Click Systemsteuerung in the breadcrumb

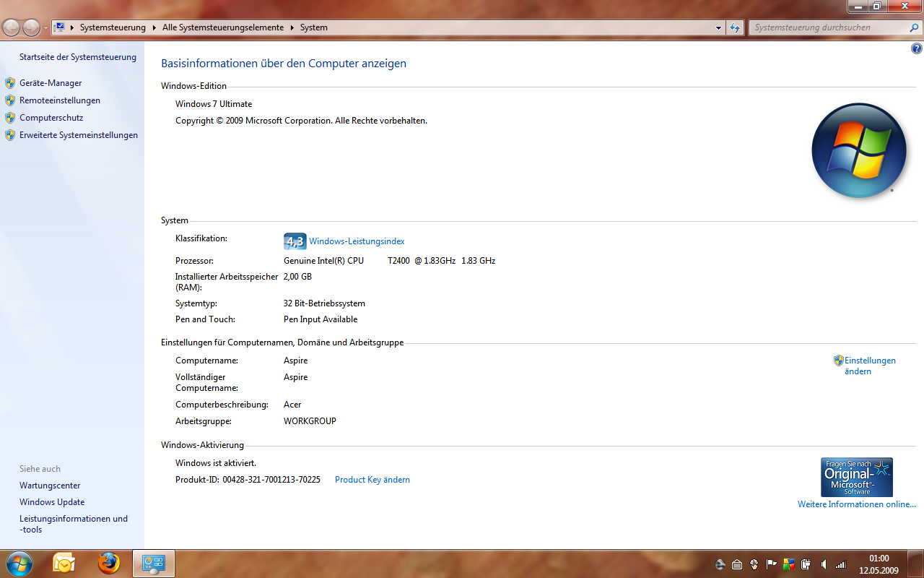tap(113, 27)
